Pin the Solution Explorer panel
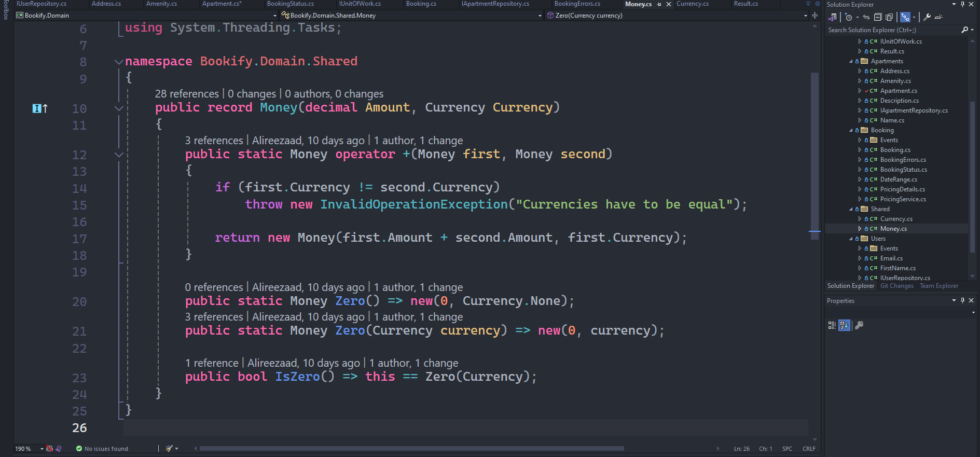980x457 pixels. [x=962, y=4]
